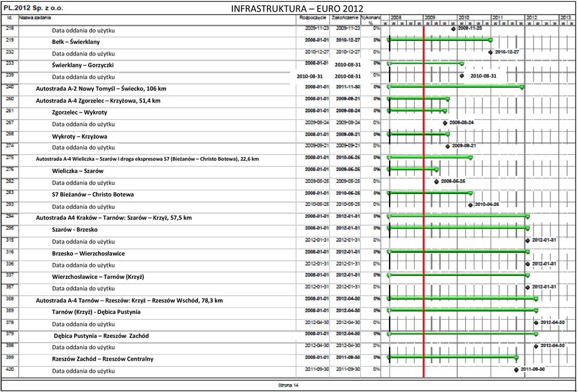Click the milestone diamond in row 274
Screen dimensions: 578x392
(x=448, y=146)
